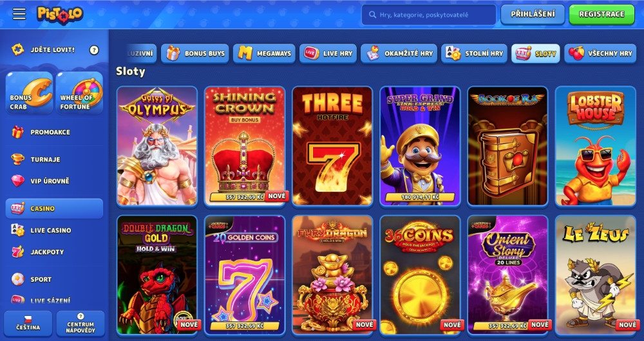Click the question mark next to Jděte lovit
This screenshot has width=644, height=341.
pyautogui.click(x=94, y=50)
